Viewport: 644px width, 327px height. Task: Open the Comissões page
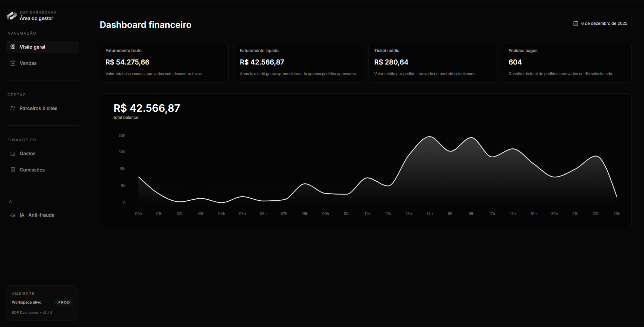[x=32, y=169]
